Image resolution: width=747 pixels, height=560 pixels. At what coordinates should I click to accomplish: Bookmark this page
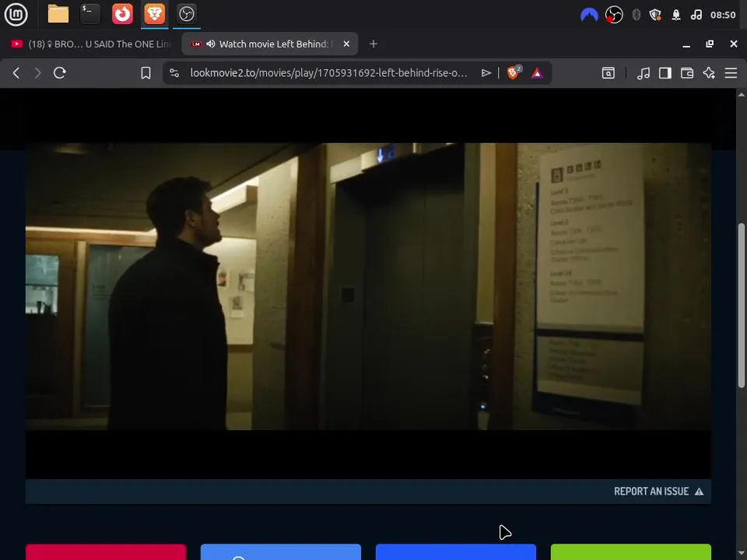point(146,73)
